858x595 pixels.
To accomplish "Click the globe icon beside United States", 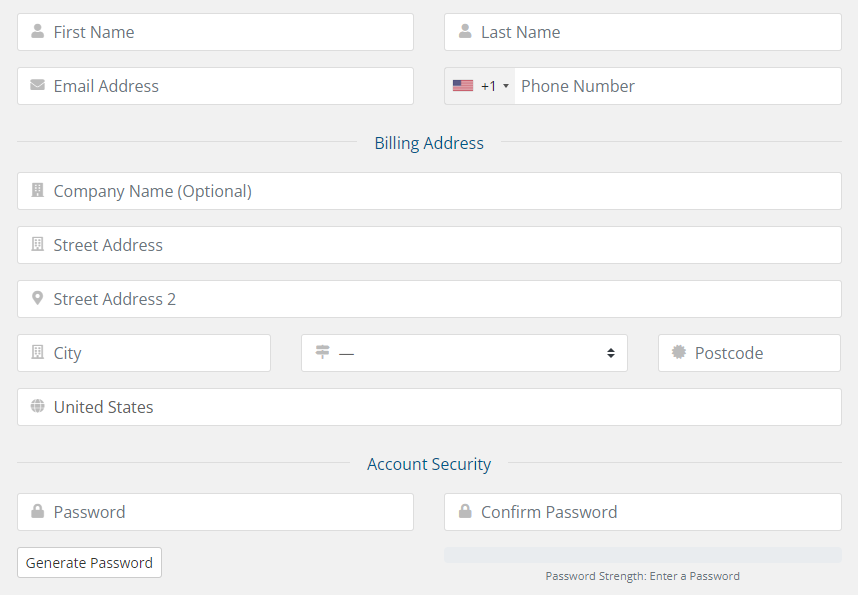I will point(38,407).
